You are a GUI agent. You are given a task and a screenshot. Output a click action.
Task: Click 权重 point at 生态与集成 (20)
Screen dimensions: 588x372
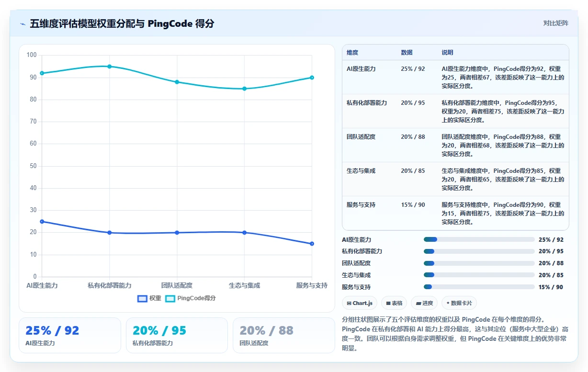244,233
